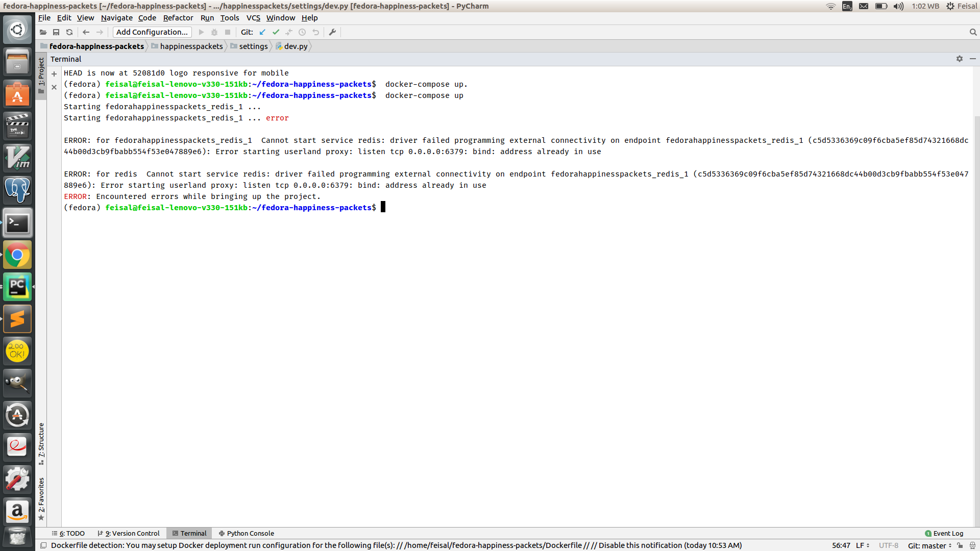980x551 pixels.
Task: Select the Terminal bottom tab
Action: pos(189,534)
